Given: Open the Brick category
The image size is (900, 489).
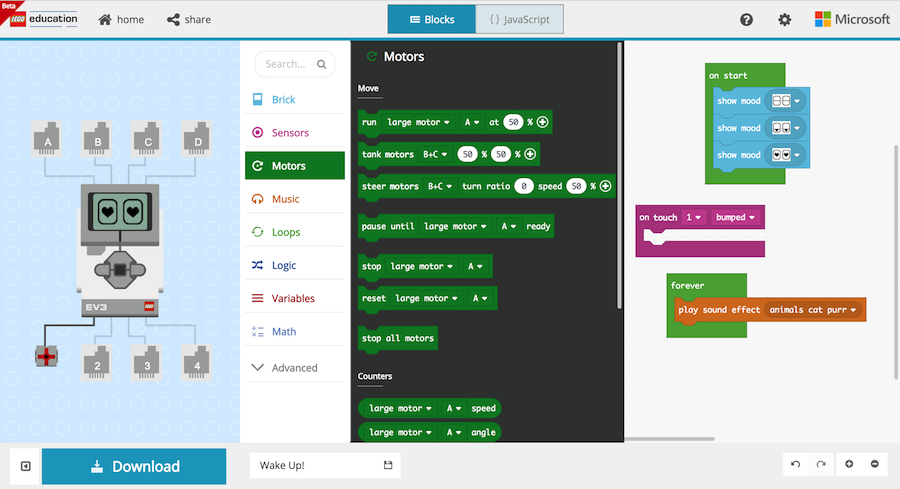Looking at the screenshot, I should pyautogui.click(x=295, y=99).
